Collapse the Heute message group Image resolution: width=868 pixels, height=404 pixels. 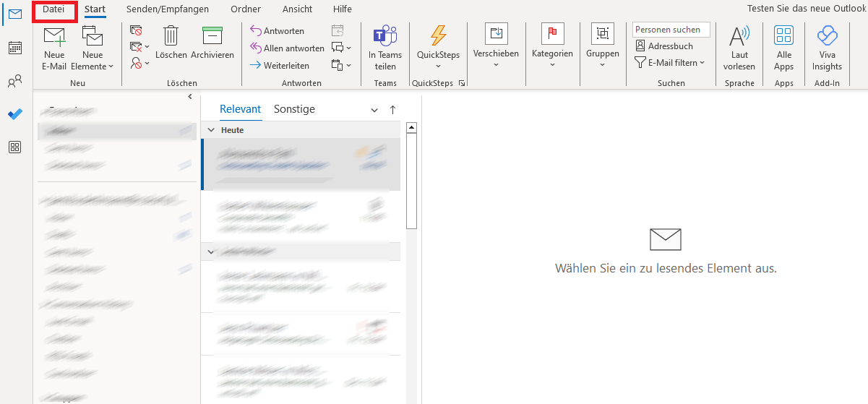pos(211,130)
